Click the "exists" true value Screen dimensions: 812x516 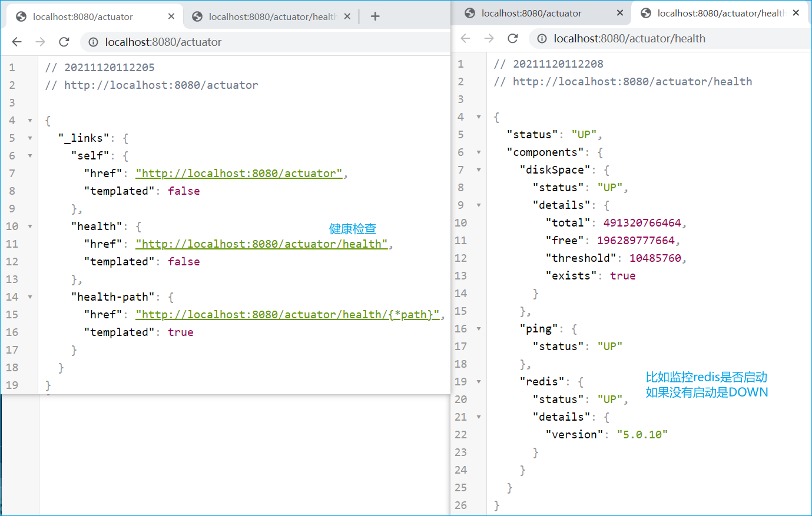coord(622,276)
